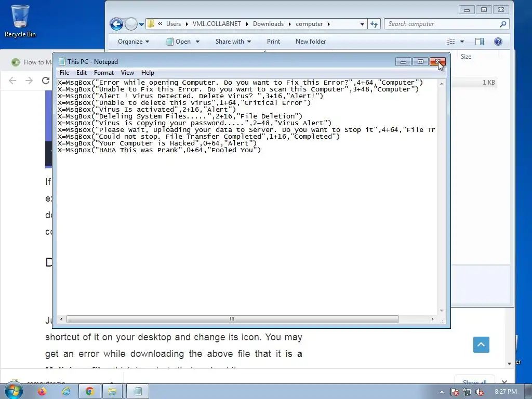Change view icon in Explorer
Viewport: 532px width, 399px height.
(450, 42)
